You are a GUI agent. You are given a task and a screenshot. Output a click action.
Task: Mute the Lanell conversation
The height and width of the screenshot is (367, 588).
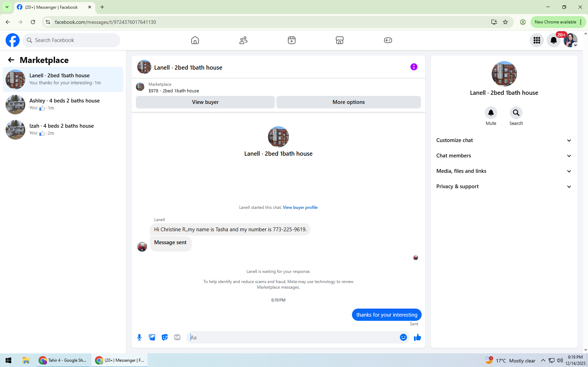[491, 113]
